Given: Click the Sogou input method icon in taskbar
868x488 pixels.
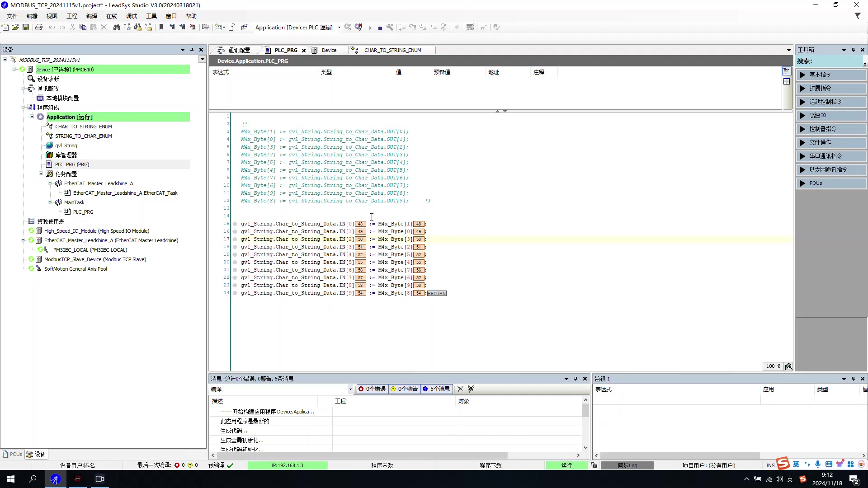Looking at the screenshot, I should 803,479.
